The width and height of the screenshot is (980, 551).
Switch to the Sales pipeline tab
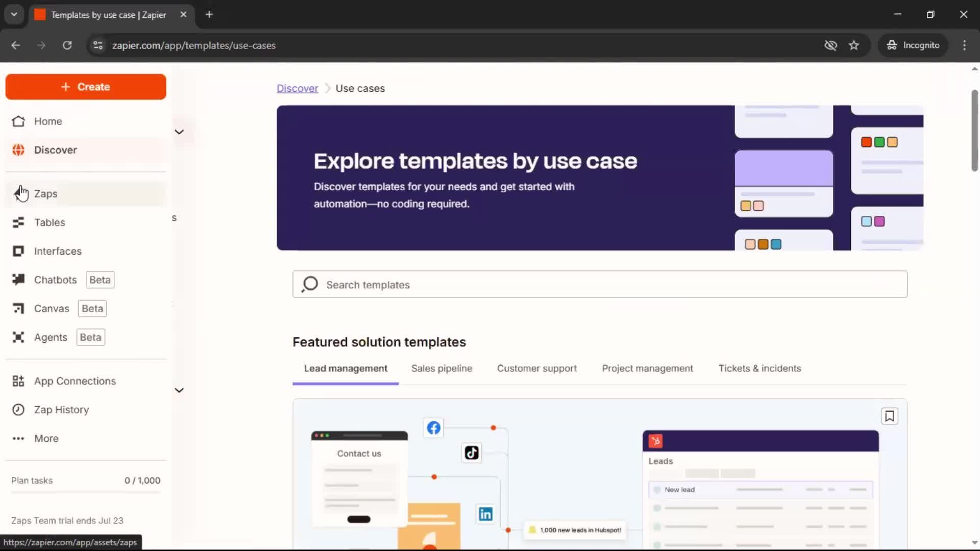[x=442, y=368]
